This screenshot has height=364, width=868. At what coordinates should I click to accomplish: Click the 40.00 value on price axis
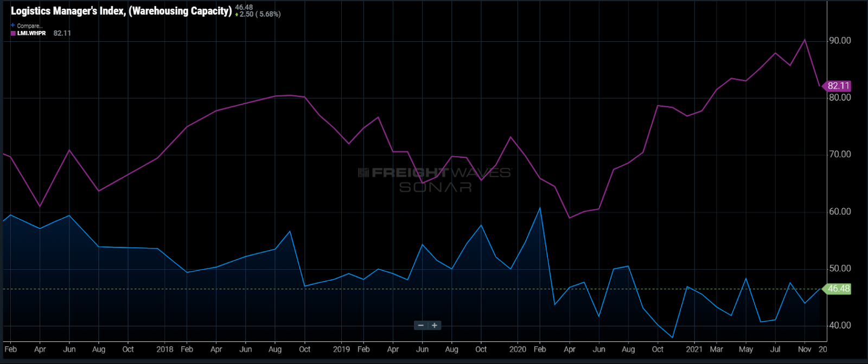pyautogui.click(x=840, y=325)
